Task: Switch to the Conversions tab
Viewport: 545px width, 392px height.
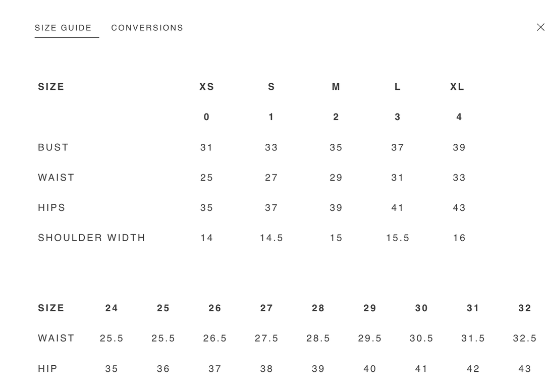Action: pos(147,28)
